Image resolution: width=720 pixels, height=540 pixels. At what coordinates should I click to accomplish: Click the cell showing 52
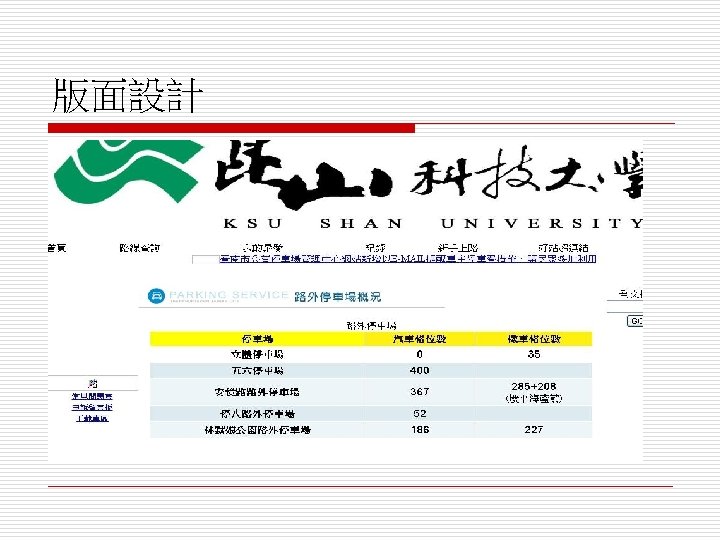(420, 413)
